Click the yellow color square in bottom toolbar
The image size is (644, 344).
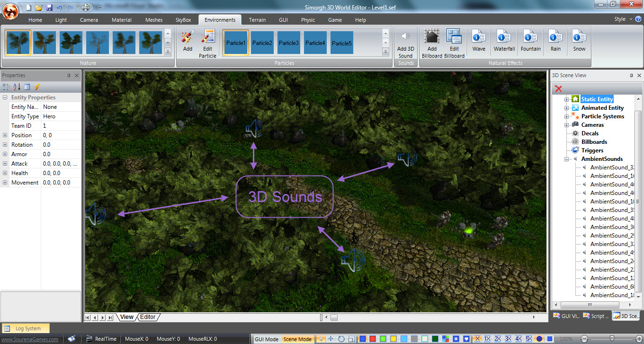coord(394,339)
